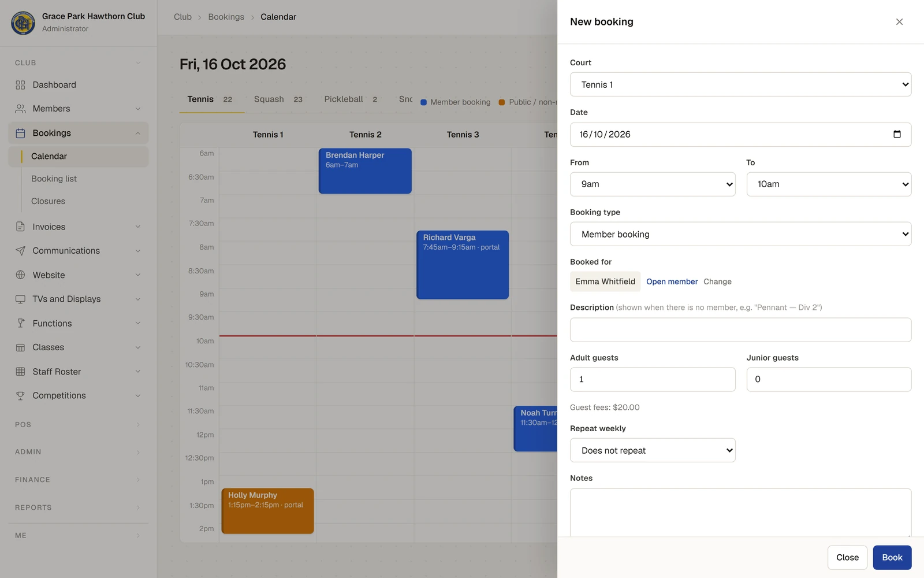Click the TVs and Displays monitor icon
The width and height of the screenshot is (924, 578).
pyautogui.click(x=20, y=299)
